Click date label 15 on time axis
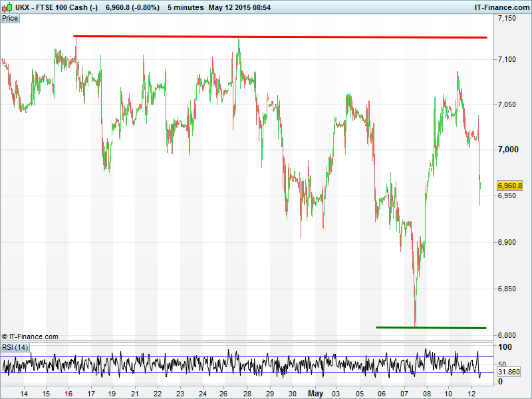This screenshot has width=532, height=399. [46, 394]
